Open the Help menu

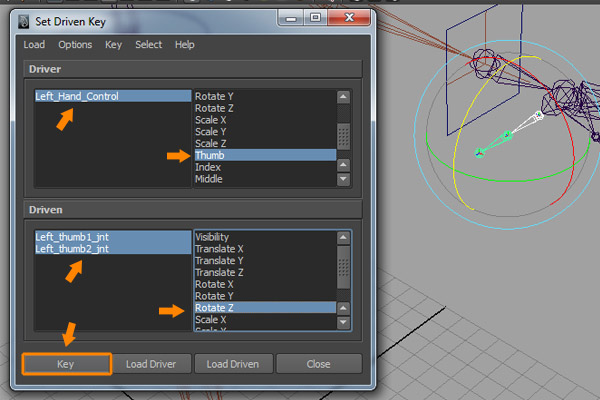click(x=184, y=45)
